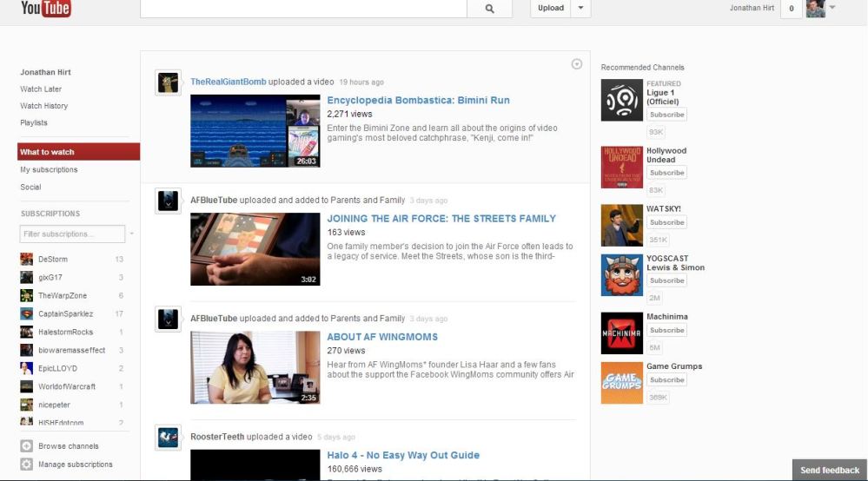Screen dimensions: 868x481
Task: Click the Manage subscriptions gear icon
Action: pos(27,465)
